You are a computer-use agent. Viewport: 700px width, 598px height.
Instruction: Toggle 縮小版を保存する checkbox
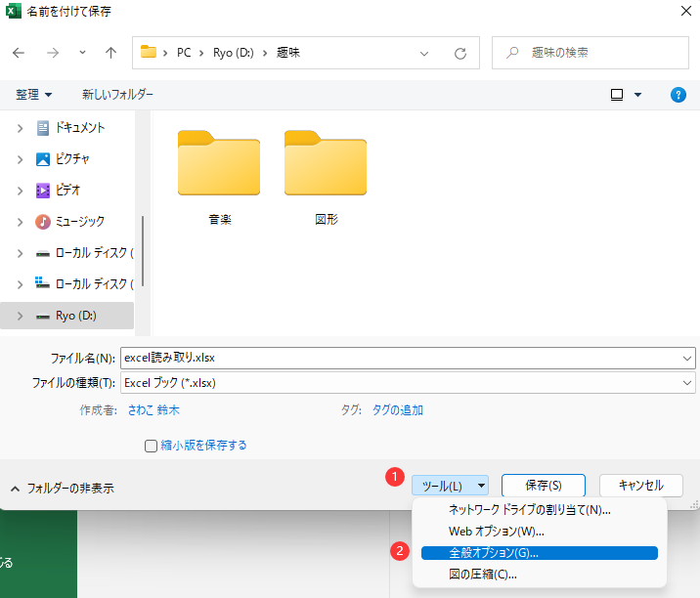(x=151, y=446)
